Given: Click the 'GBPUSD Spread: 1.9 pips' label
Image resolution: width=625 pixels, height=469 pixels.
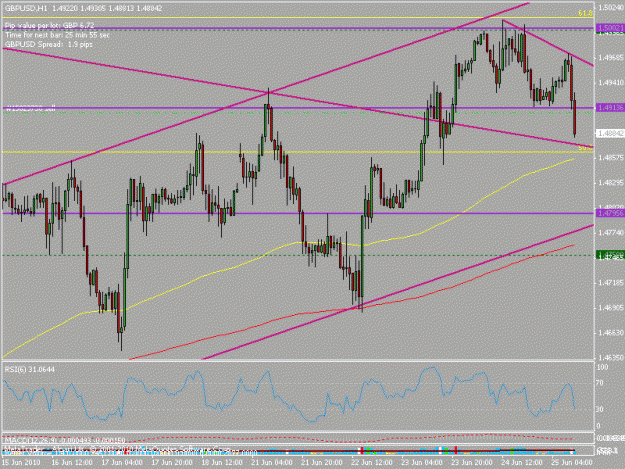Looking at the screenshot, I should point(49,44).
